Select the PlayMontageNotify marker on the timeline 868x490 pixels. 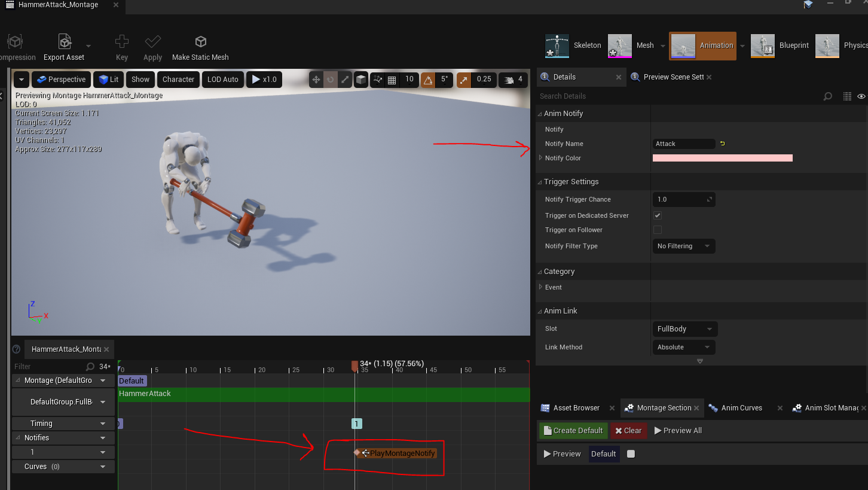click(402, 454)
